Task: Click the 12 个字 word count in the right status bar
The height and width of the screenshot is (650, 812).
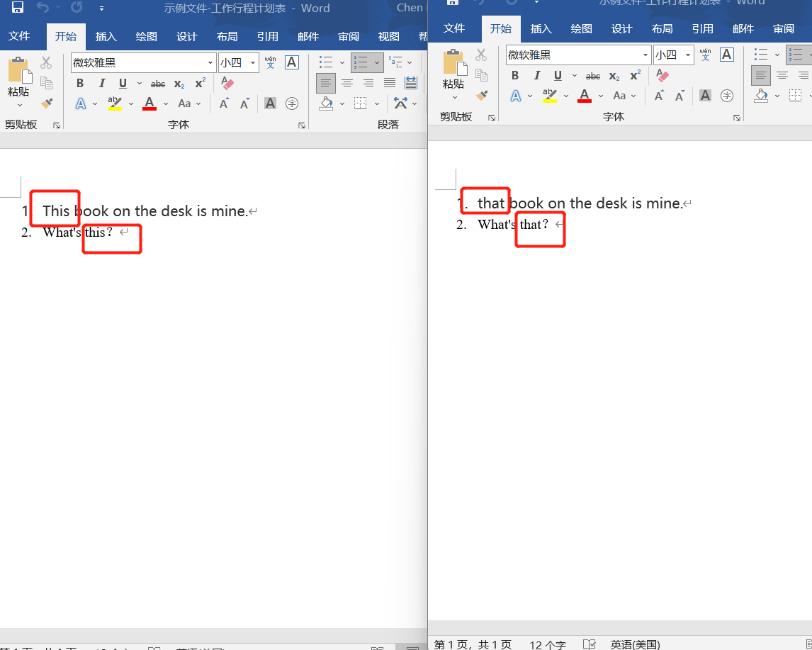Action: [548, 644]
